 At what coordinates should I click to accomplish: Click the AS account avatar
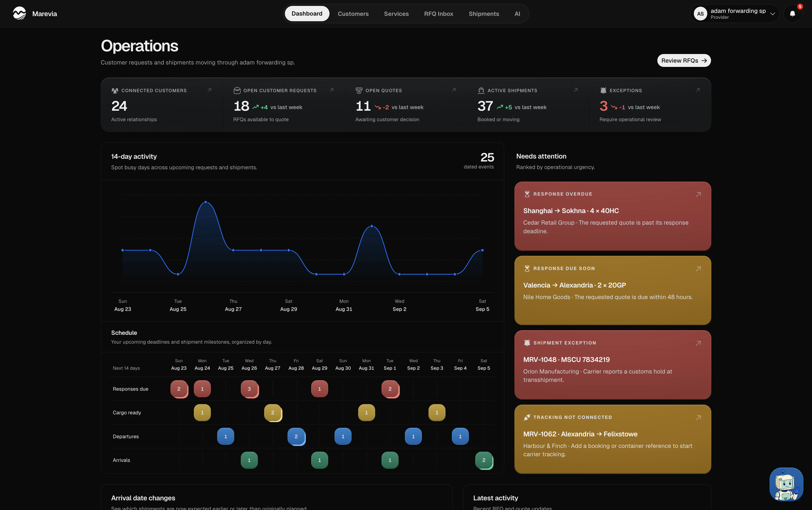(700, 13)
